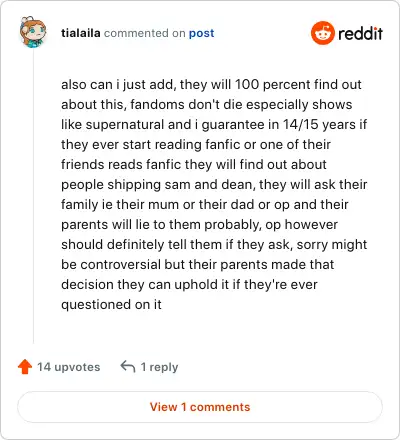The image size is (400, 440).
Task: Click the line beginning "be controversial but"
Action: (x=197, y=265)
